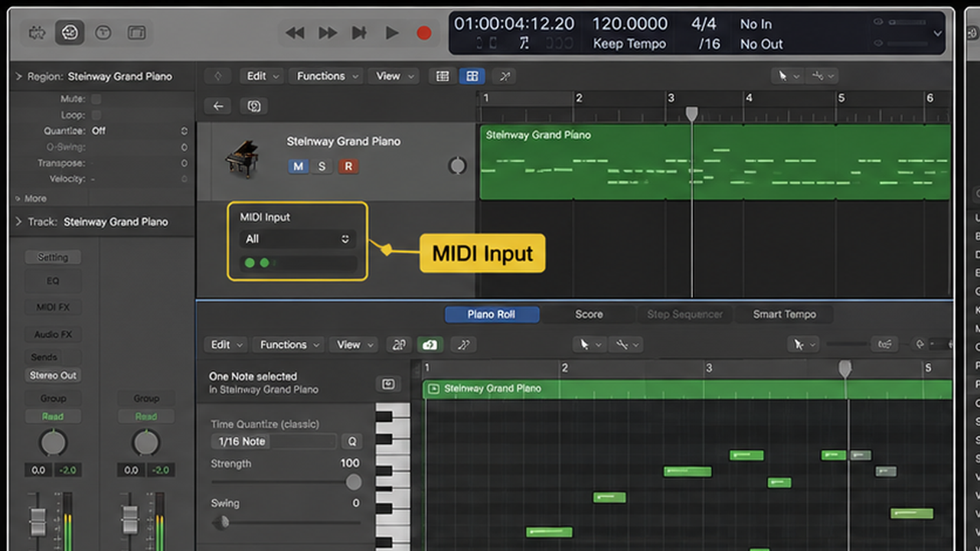980x551 pixels.
Task: Fast forward the playhead
Action: 328,33
